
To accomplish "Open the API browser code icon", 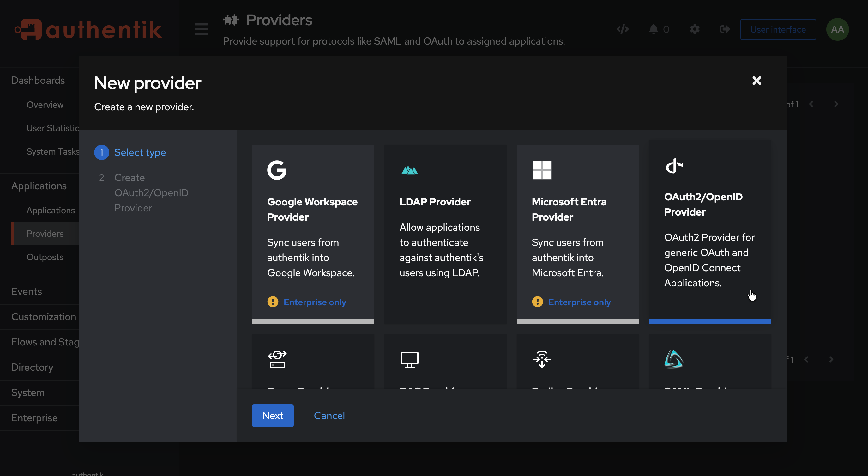I will click(x=622, y=29).
